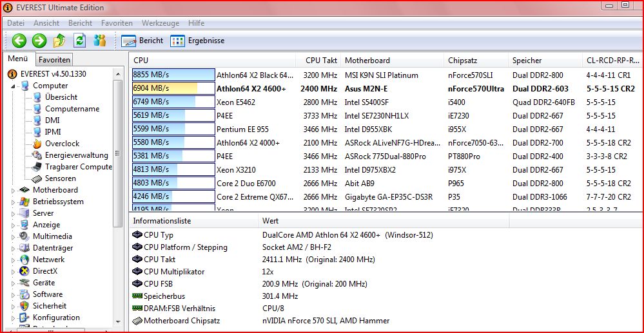Select the Speicherbus info row
The image size is (644, 333).
(386, 296)
